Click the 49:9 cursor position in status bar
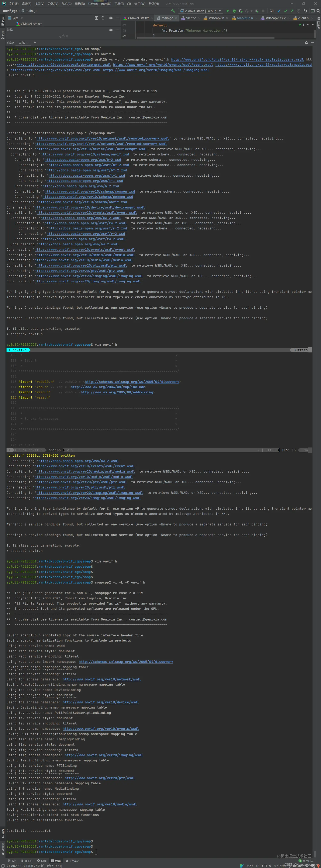Viewport: 321px width, 868px height. [x=250, y=866]
